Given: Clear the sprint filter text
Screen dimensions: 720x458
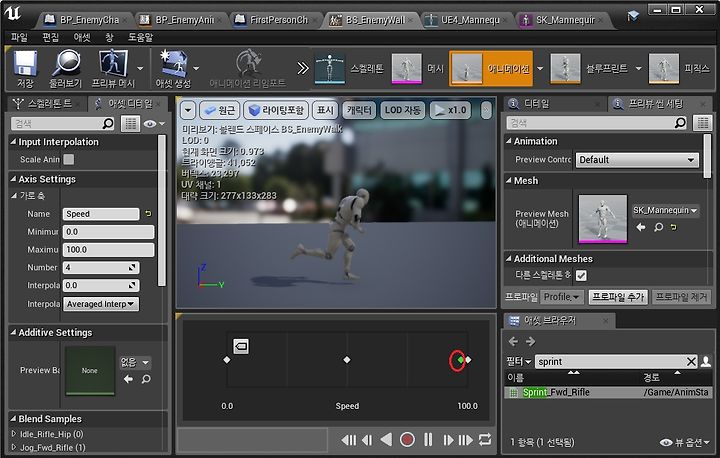Looking at the screenshot, I should coord(692,362).
